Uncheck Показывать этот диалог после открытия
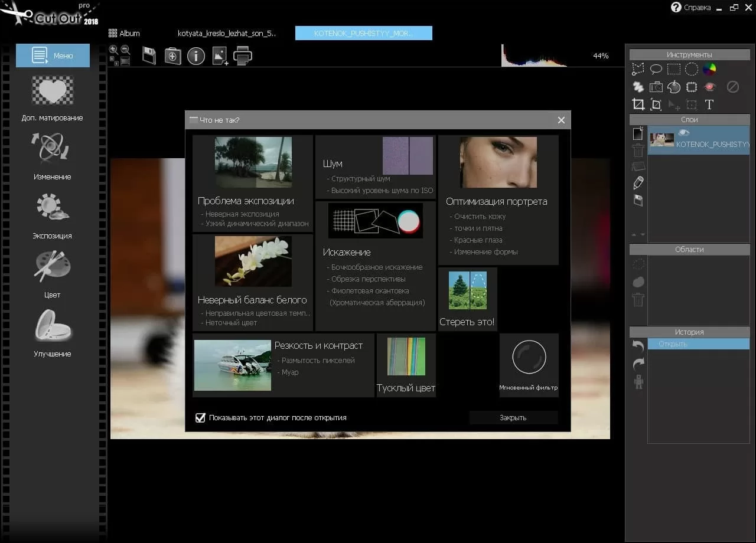Screen dimensions: 756x543 200,418
